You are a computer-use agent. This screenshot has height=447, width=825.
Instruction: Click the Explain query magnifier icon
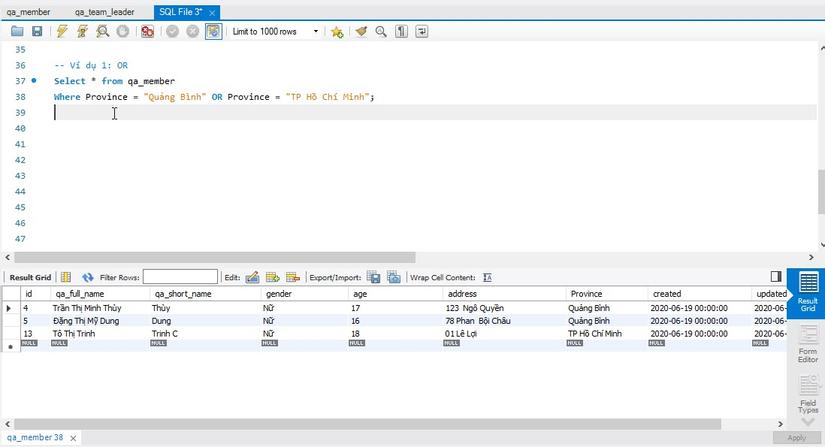[102, 31]
